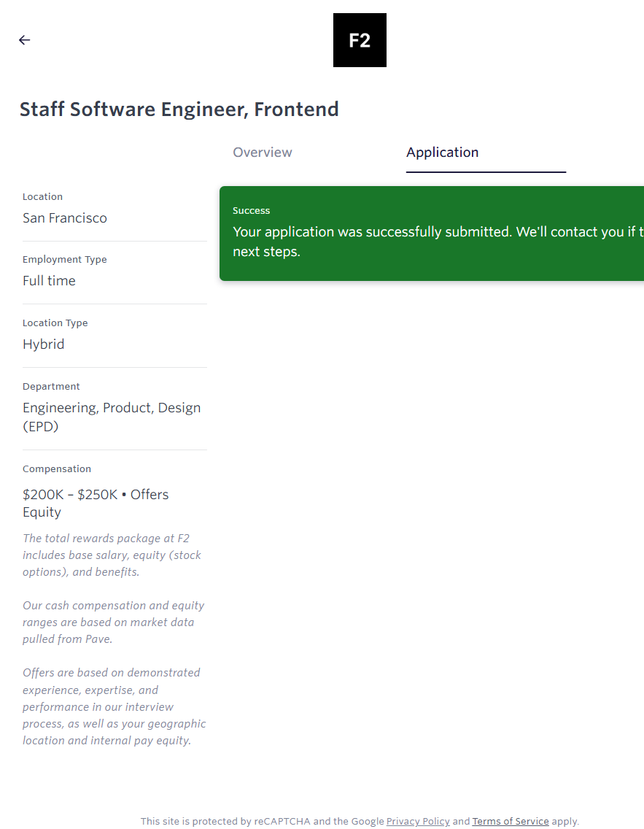Click the Employment Type section label
Screen dimensions: 644x829
(x=65, y=260)
